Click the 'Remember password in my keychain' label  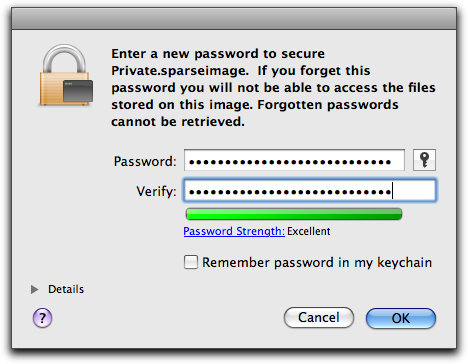pyautogui.click(x=317, y=263)
